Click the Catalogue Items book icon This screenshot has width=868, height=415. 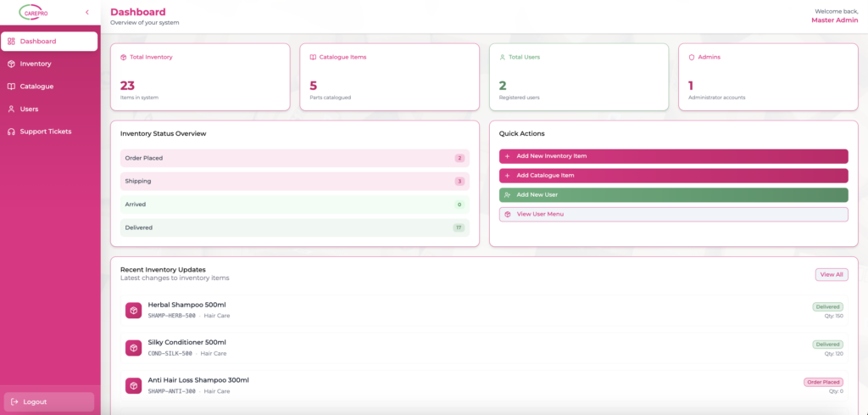[x=313, y=57]
